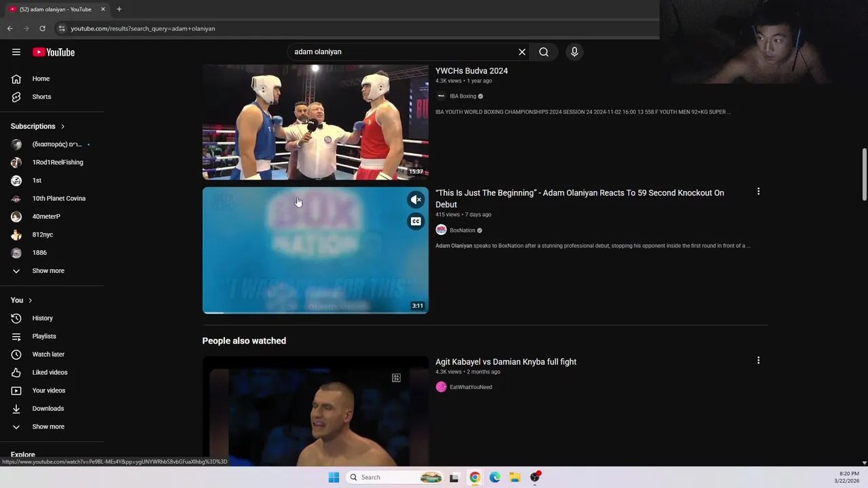Open Agit Kabayel vs Damian Knyba thumbnail
868x488 pixels.
[x=315, y=411]
